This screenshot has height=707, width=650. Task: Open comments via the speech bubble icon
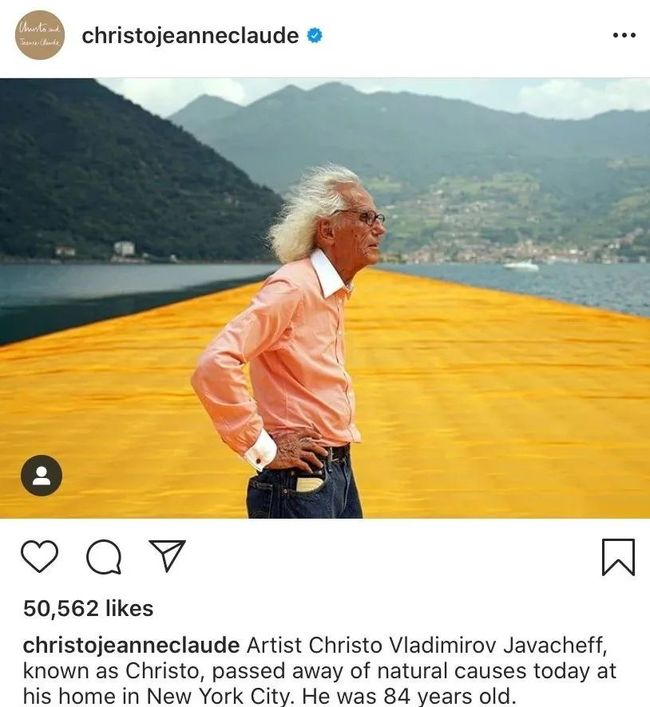coord(104,557)
